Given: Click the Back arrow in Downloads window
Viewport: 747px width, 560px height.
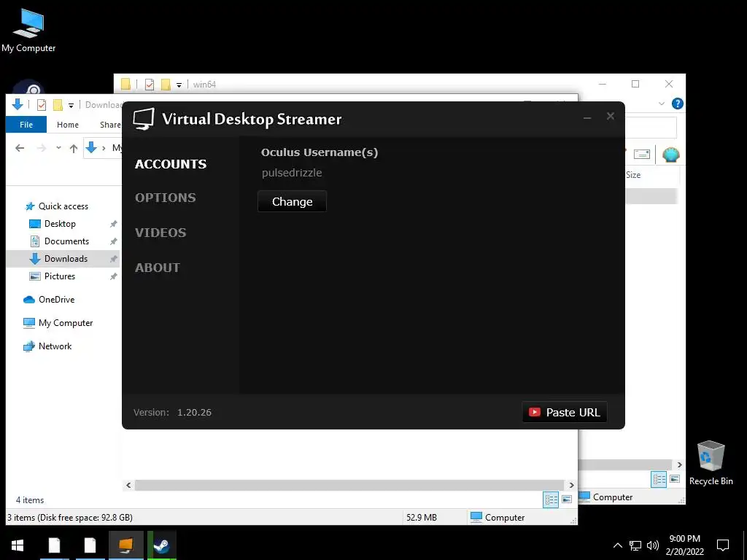Looking at the screenshot, I should (x=20, y=148).
